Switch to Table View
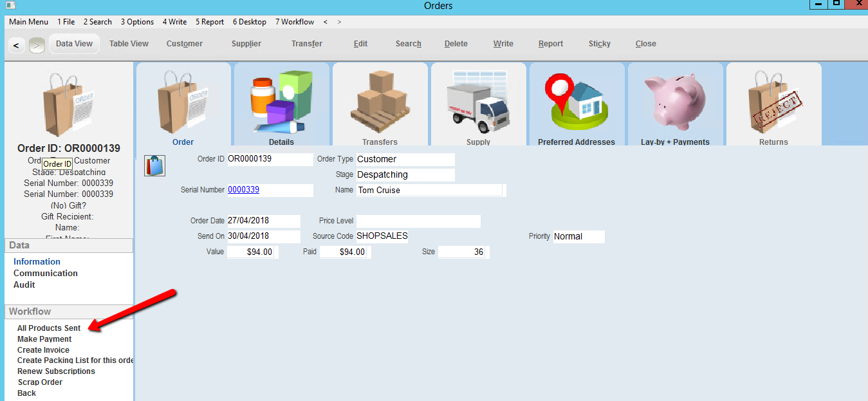The width and height of the screenshot is (868, 401). pos(129,44)
